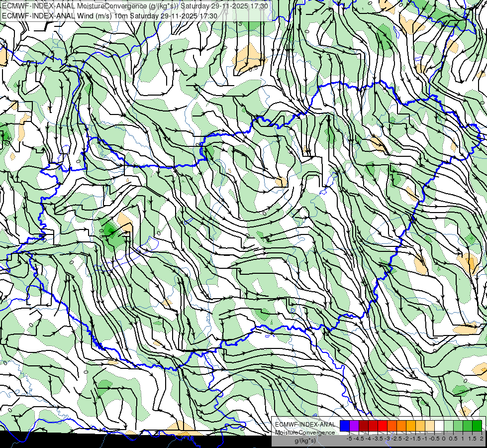Viewport: 487px width, 448px height.
Task: Click the red-orange swatch between -3 and -2.5
Action: coord(392,426)
